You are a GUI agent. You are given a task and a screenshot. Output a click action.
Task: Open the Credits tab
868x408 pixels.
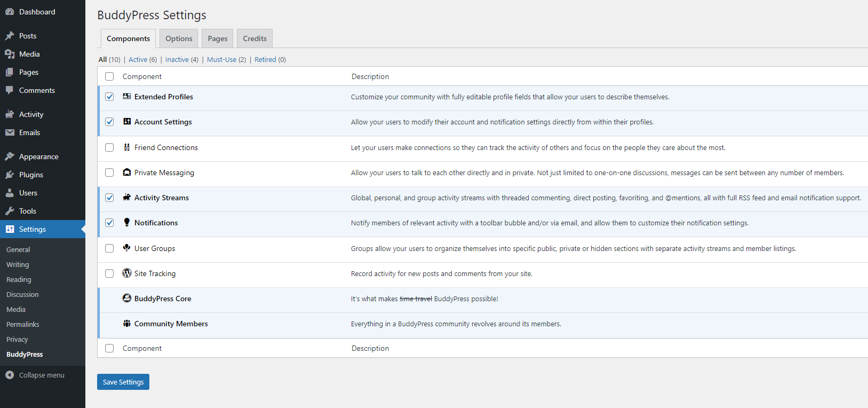point(255,38)
